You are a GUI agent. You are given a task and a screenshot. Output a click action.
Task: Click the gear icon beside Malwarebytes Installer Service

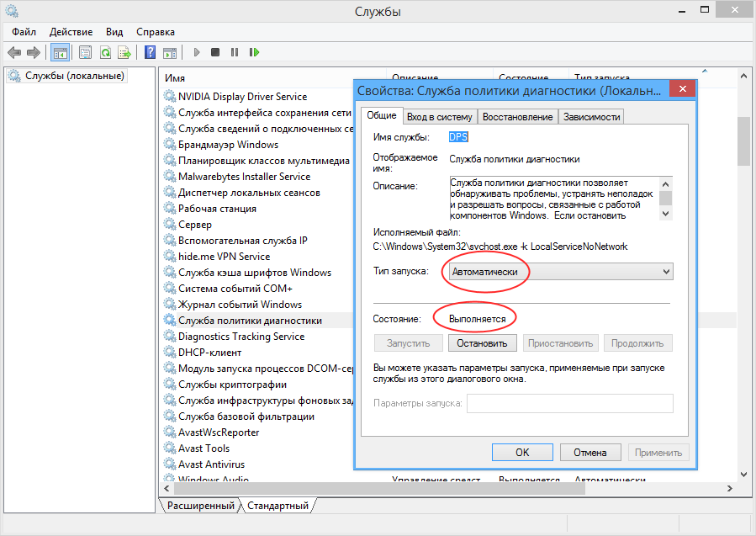coord(170,176)
